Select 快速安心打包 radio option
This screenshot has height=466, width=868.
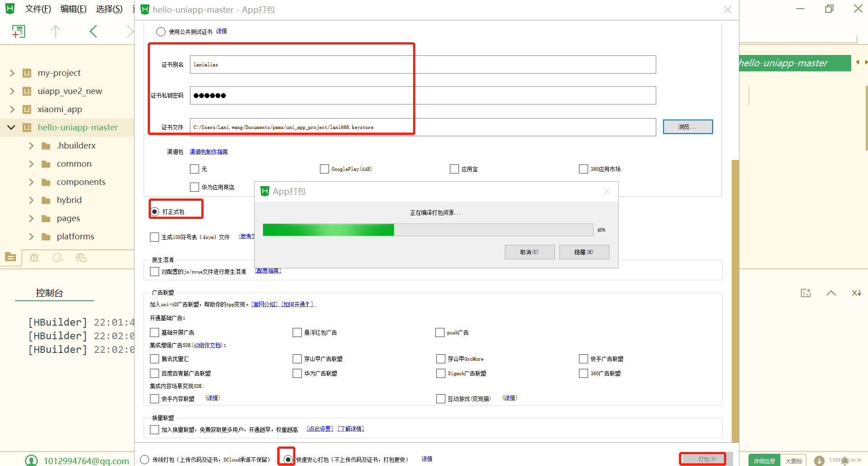click(288, 460)
